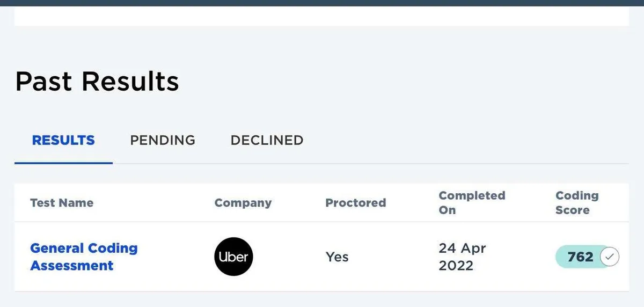Click the Completed On column header
This screenshot has height=307, width=644.
pyautogui.click(x=472, y=203)
